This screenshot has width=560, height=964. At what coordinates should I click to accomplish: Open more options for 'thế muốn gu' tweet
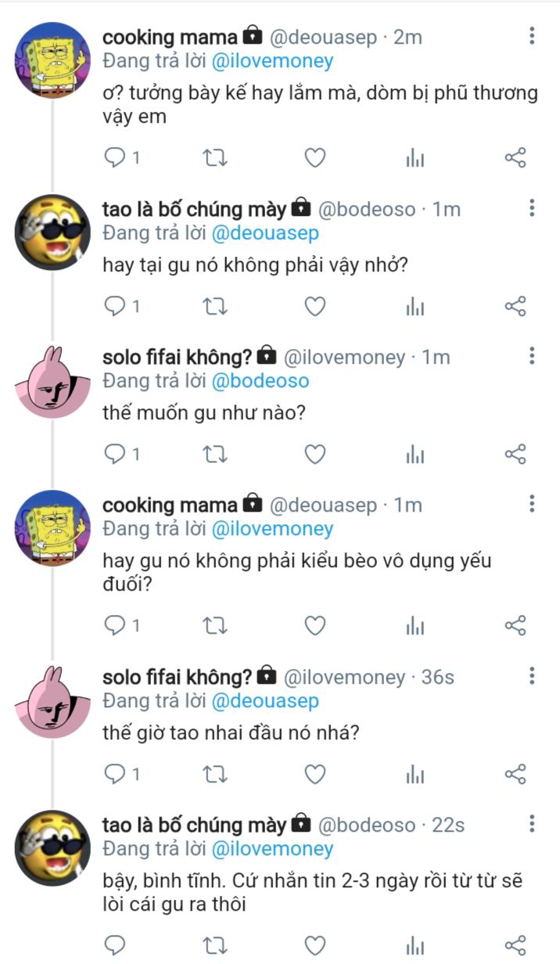tap(532, 357)
